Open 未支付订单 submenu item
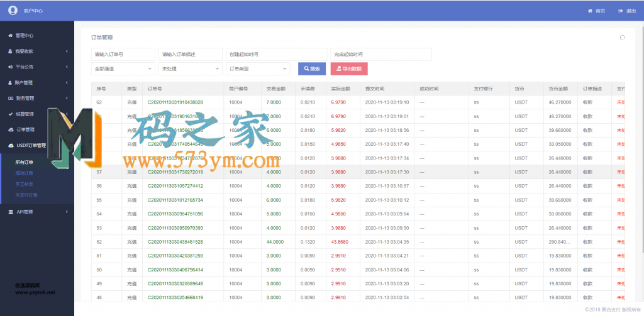Screen dimensions: 644x316 coord(26,195)
